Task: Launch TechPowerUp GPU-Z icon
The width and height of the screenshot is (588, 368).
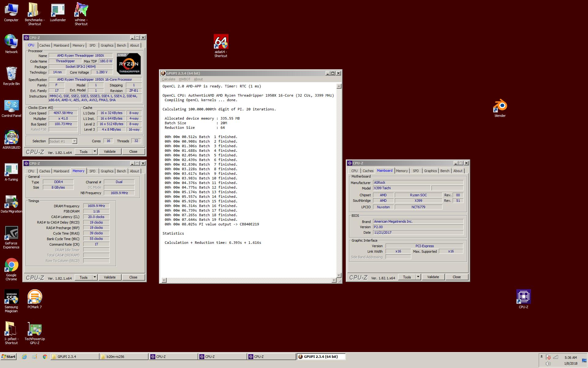Action: [x=35, y=333]
